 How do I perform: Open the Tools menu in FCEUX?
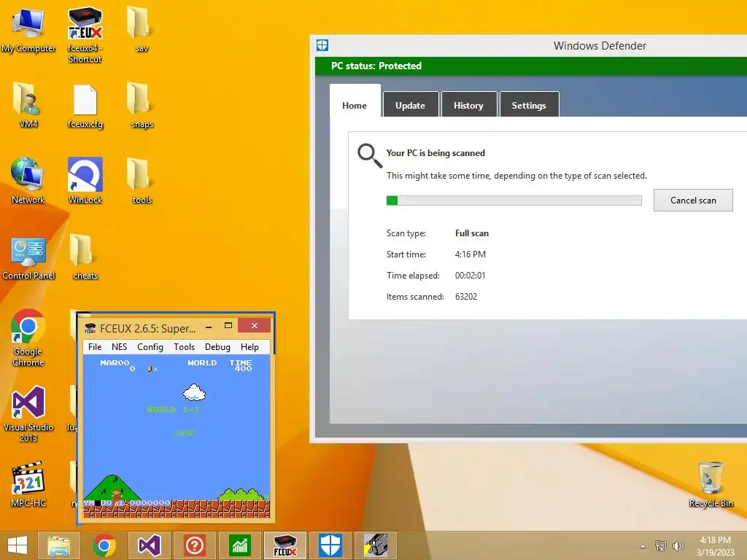click(184, 346)
